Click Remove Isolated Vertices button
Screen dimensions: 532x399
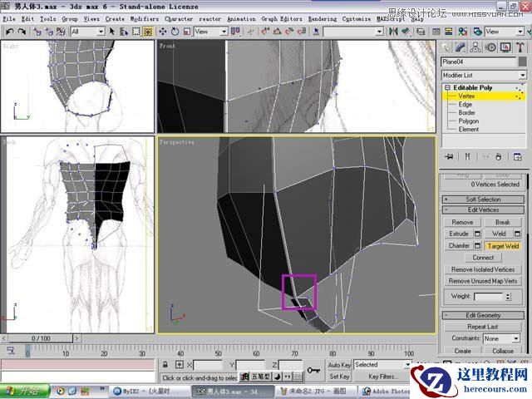[x=483, y=269]
